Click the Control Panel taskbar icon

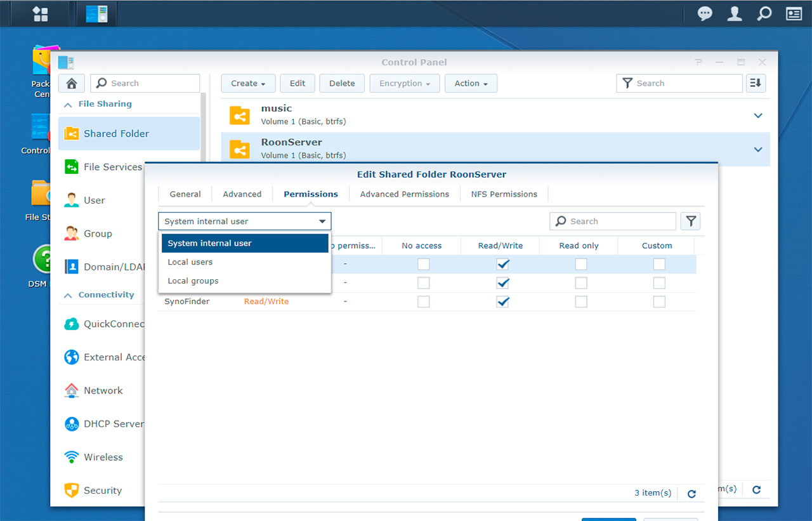(x=96, y=13)
